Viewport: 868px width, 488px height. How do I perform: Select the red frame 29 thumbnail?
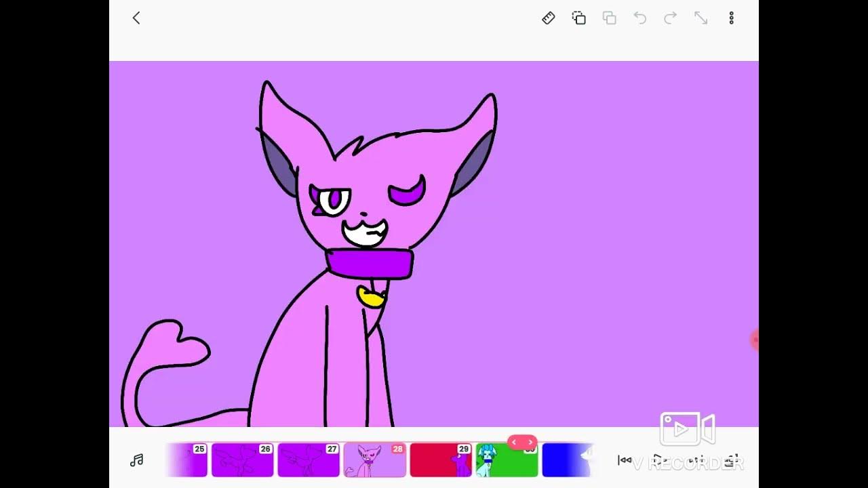coord(441,460)
